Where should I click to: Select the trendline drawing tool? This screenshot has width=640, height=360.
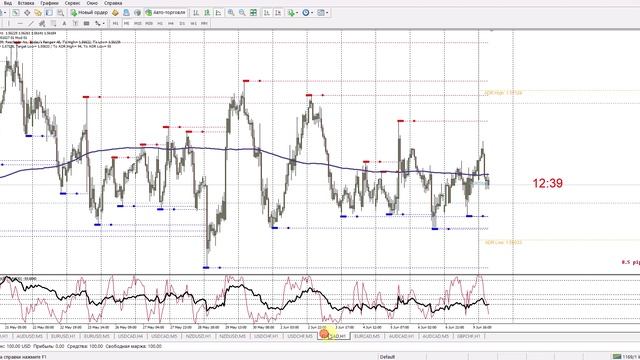click(x=31, y=24)
